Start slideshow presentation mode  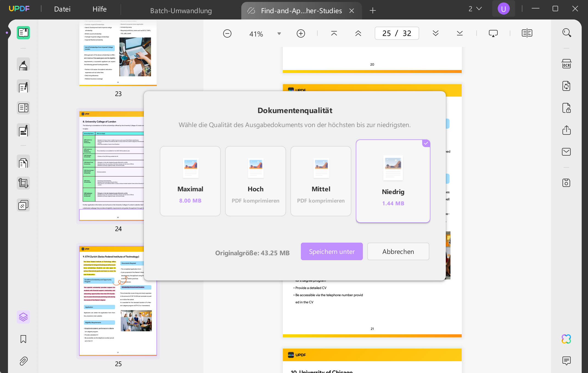pyautogui.click(x=493, y=33)
